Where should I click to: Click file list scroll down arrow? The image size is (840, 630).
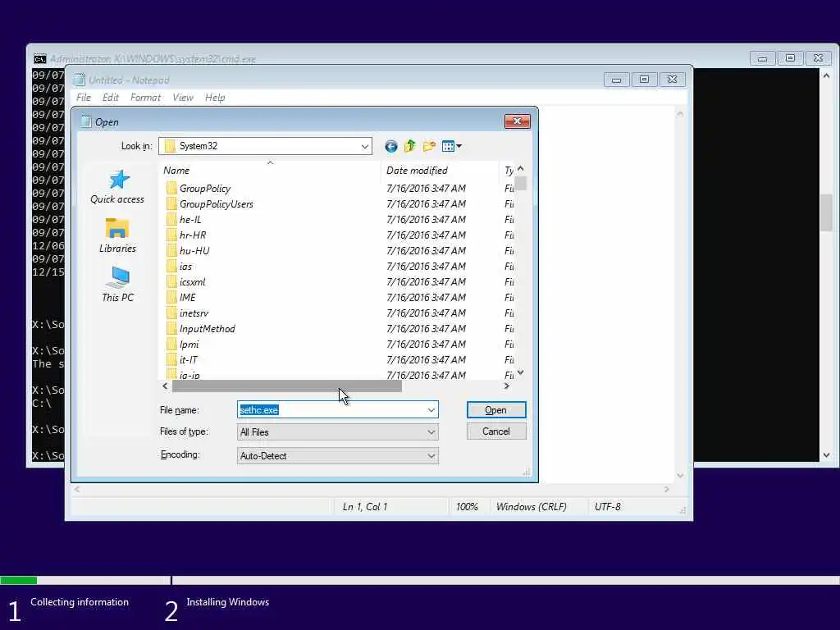point(521,373)
